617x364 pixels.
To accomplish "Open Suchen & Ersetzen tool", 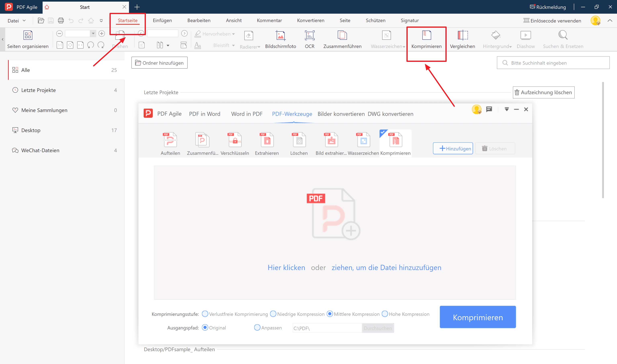I will [x=563, y=39].
